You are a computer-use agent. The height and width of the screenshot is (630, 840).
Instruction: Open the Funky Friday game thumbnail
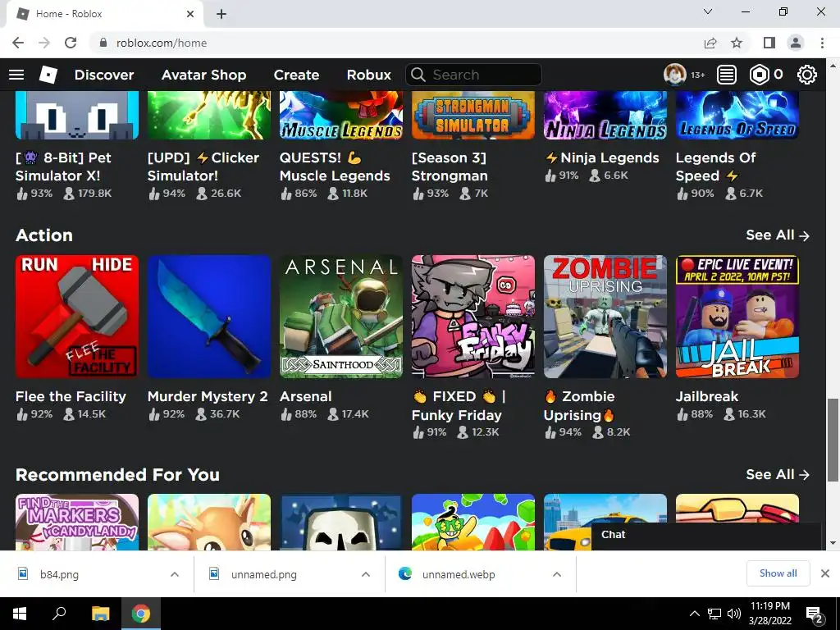(x=473, y=317)
